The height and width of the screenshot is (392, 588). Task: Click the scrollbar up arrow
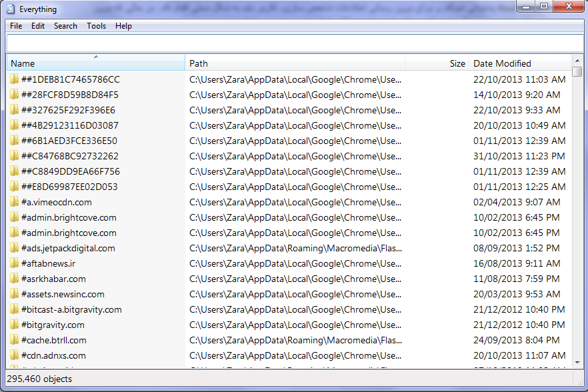click(x=577, y=61)
